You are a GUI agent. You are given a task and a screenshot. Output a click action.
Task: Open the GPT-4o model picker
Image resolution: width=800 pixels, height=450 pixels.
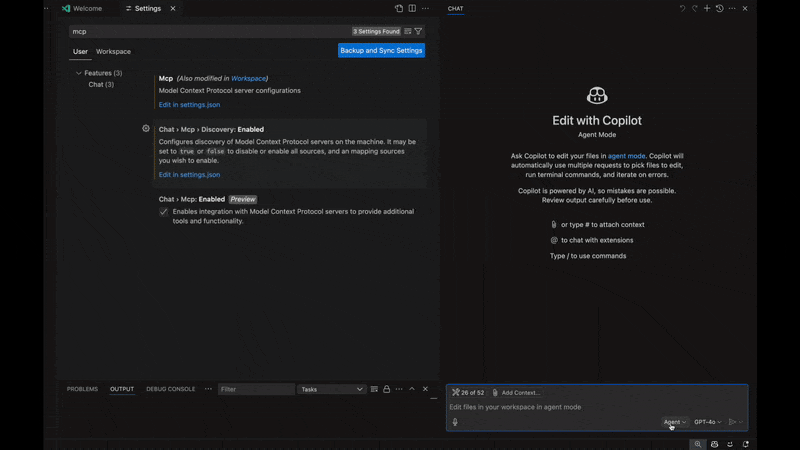[x=708, y=422]
